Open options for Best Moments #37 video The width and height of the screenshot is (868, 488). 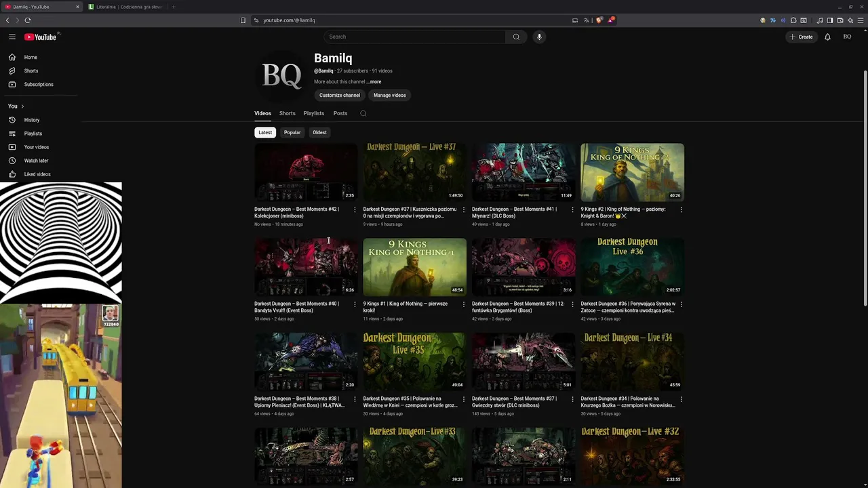click(x=572, y=399)
